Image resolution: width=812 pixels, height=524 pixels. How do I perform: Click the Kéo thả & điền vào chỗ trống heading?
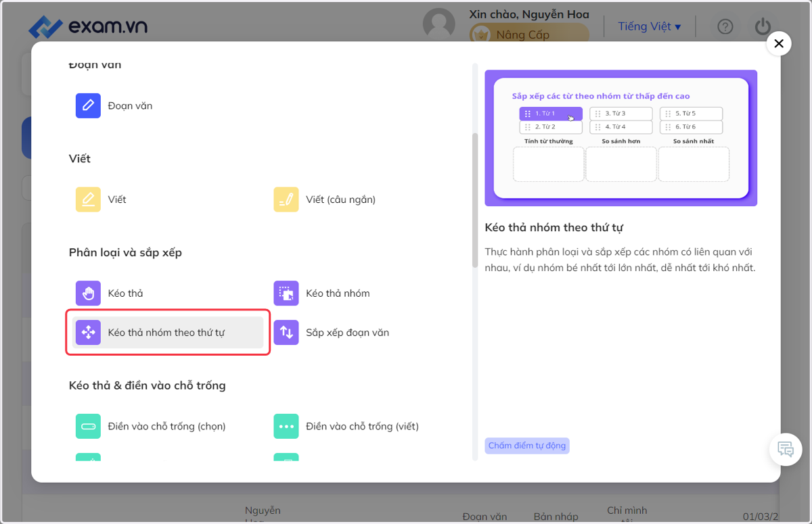[x=147, y=385]
